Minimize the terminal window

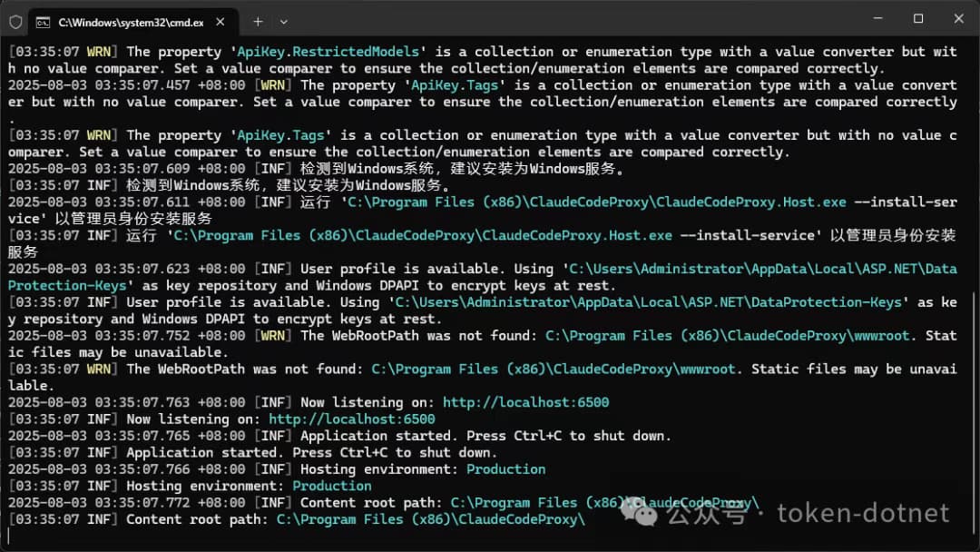877,19
